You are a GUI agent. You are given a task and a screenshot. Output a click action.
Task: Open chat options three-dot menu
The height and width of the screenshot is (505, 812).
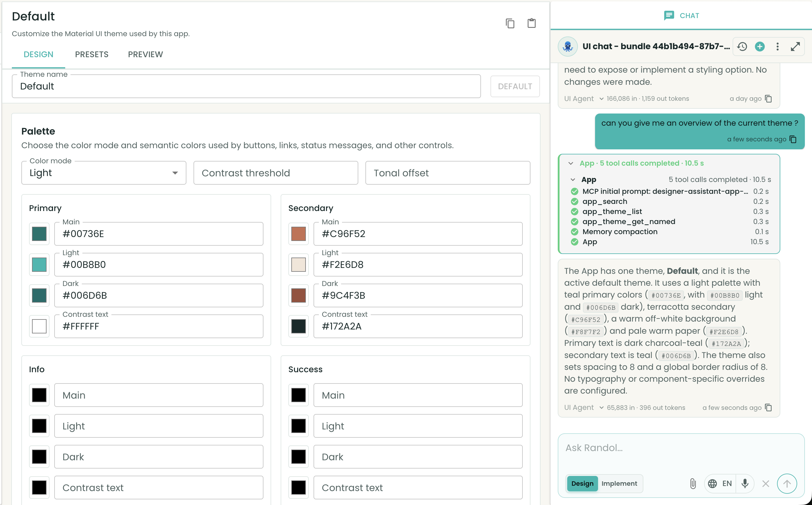point(777,47)
